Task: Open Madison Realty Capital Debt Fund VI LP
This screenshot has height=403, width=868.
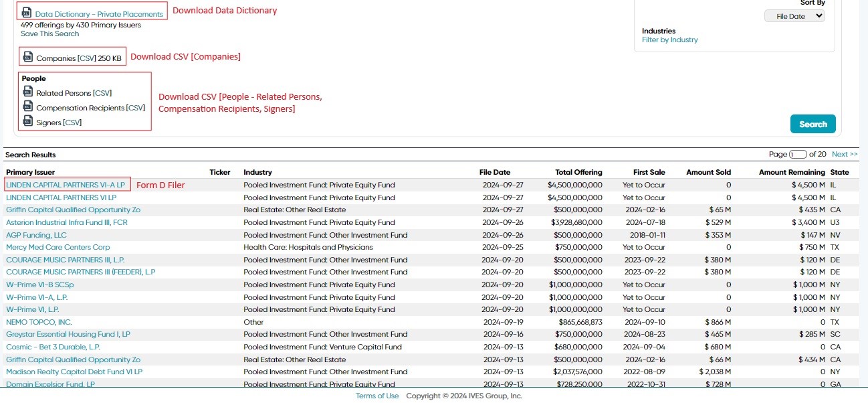Action: [x=74, y=372]
